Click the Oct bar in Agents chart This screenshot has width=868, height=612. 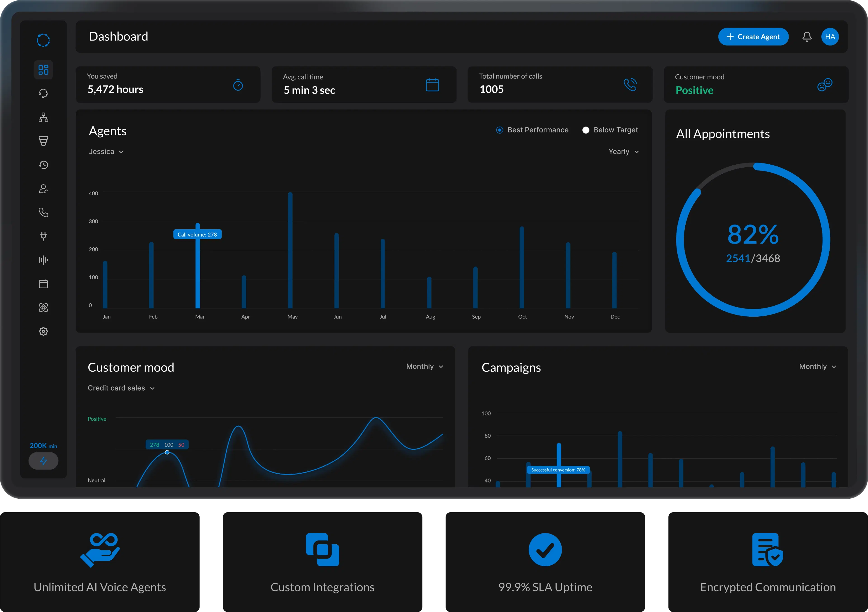(522, 267)
